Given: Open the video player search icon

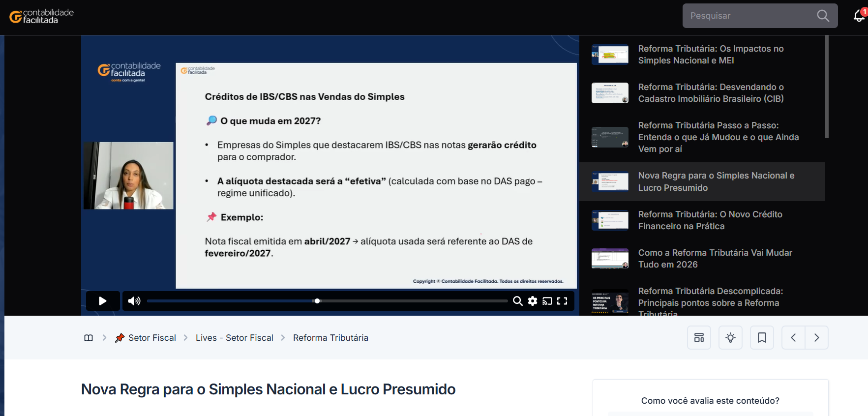Looking at the screenshot, I should coord(517,301).
